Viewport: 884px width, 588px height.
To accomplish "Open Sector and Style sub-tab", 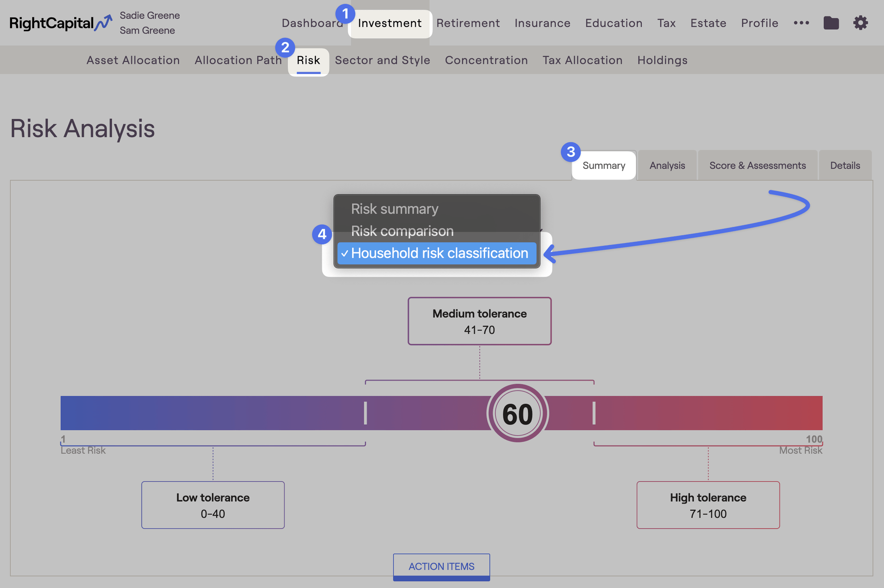I will (x=383, y=60).
